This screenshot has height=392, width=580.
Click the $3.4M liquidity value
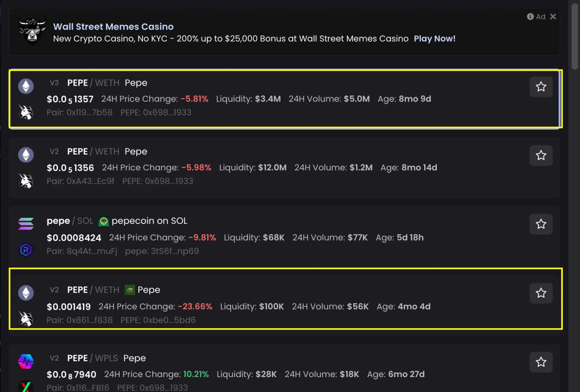point(268,99)
